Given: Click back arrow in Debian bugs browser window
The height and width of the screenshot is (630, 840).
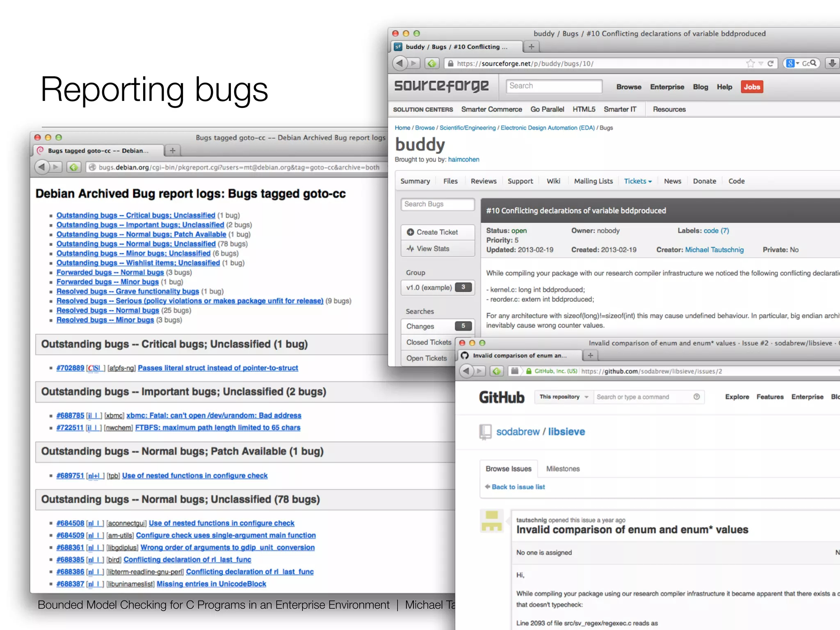Looking at the screenshot, I should (41, 167).
